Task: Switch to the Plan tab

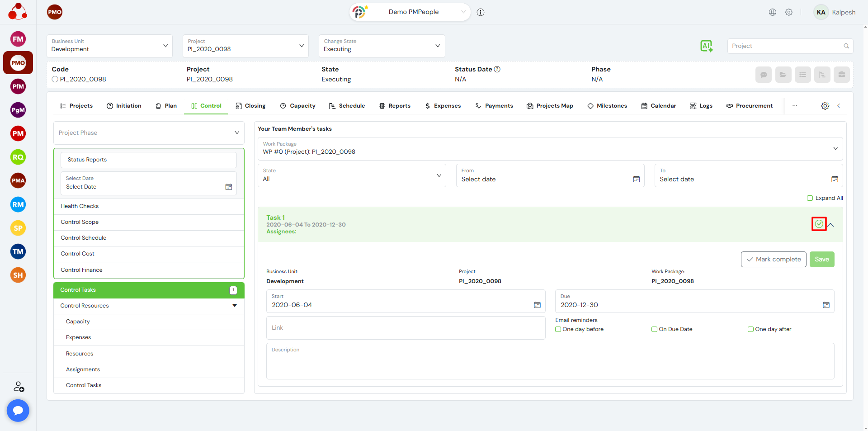Action: [166, 106]
